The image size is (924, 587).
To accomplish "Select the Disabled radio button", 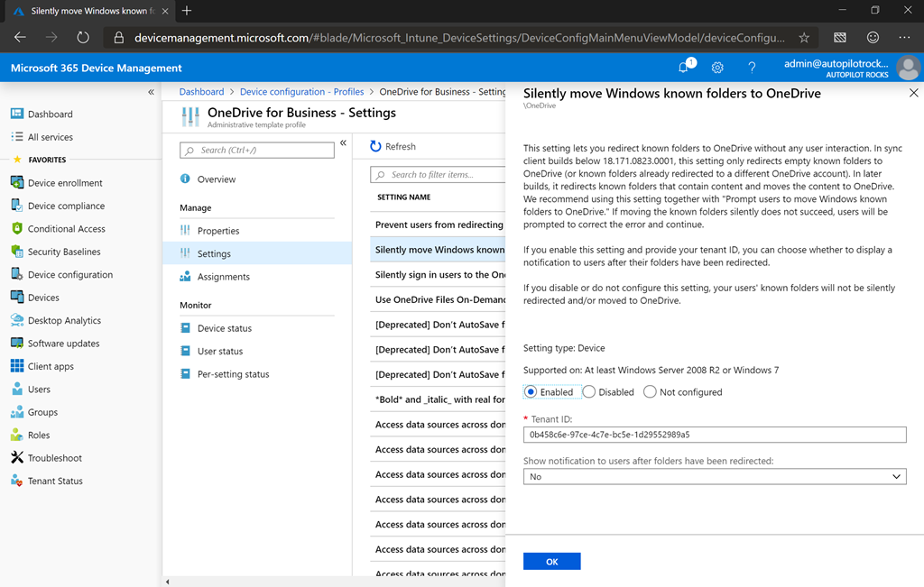I will coord(589,392).
